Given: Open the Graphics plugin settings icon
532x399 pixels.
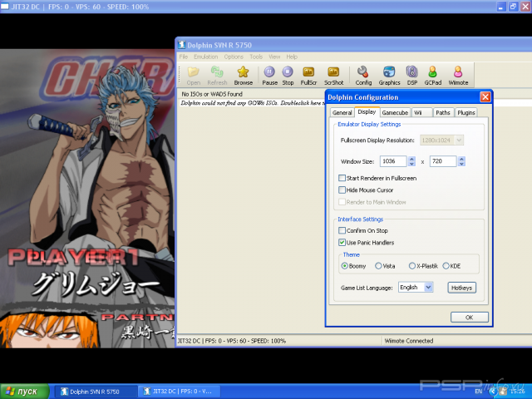Looking at the screenshot, I should pyautogui.click(x=389, y=72).
